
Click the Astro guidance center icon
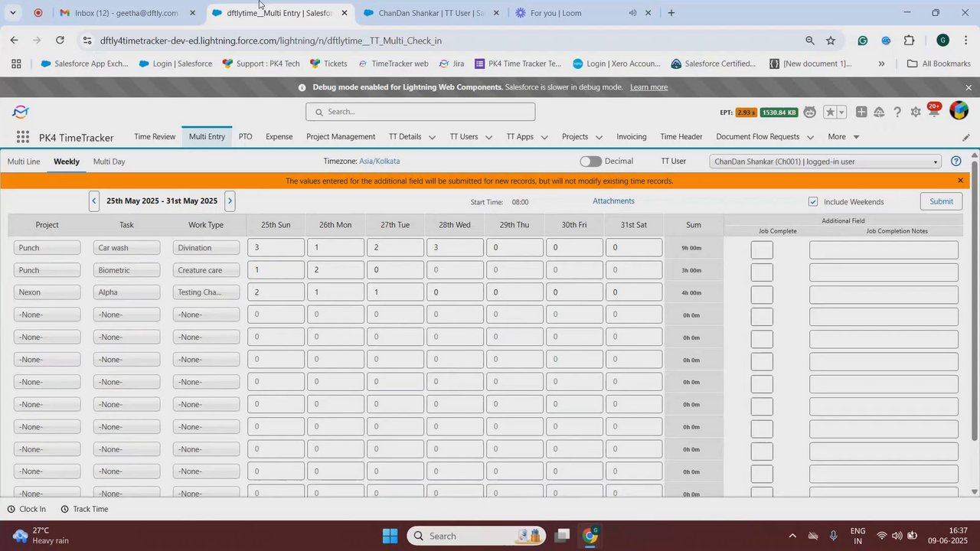tap(810, 112)
